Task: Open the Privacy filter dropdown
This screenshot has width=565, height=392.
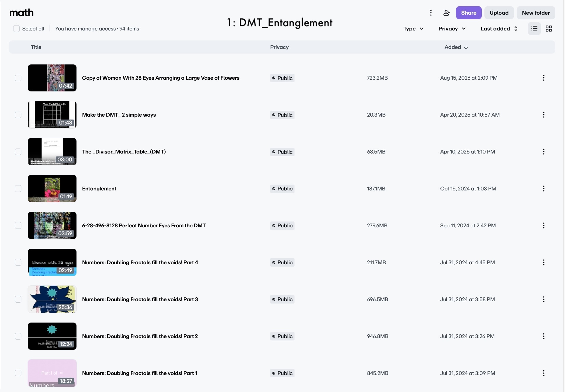Action: pos(452,28)
